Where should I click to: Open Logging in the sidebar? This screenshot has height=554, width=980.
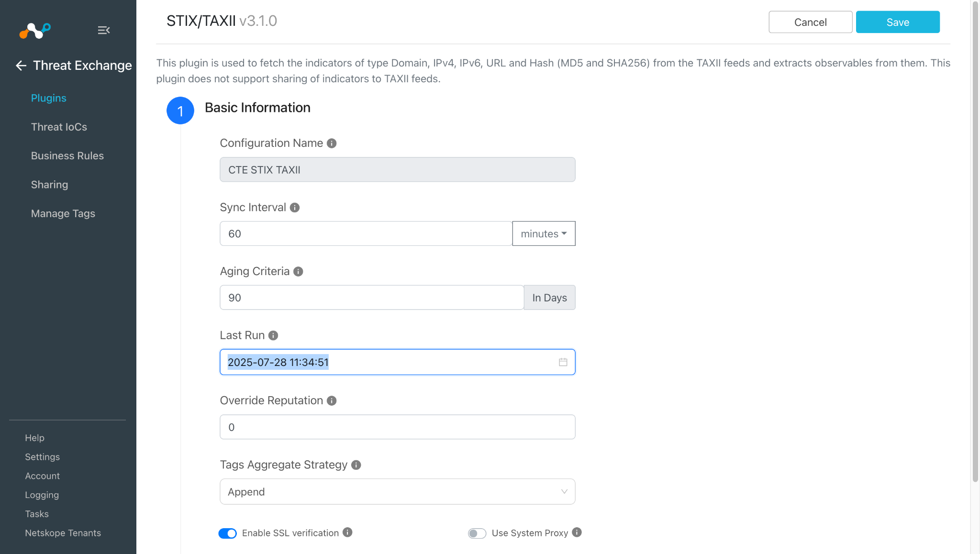point(42,495)
